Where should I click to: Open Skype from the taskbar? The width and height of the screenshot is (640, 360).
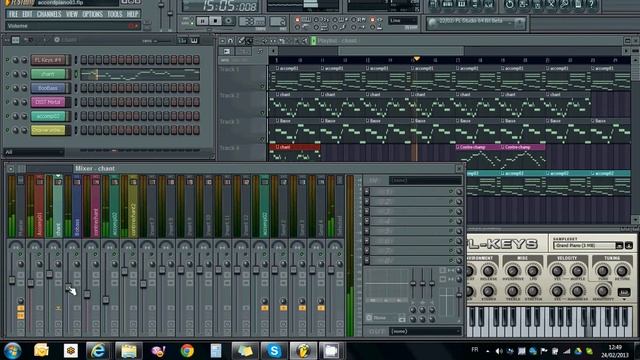tap(274, 351)
